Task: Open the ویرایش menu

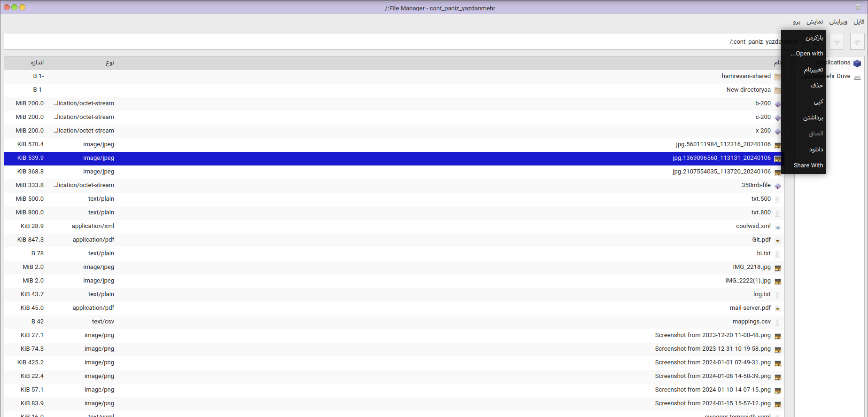Action: (x=838, y=22)
